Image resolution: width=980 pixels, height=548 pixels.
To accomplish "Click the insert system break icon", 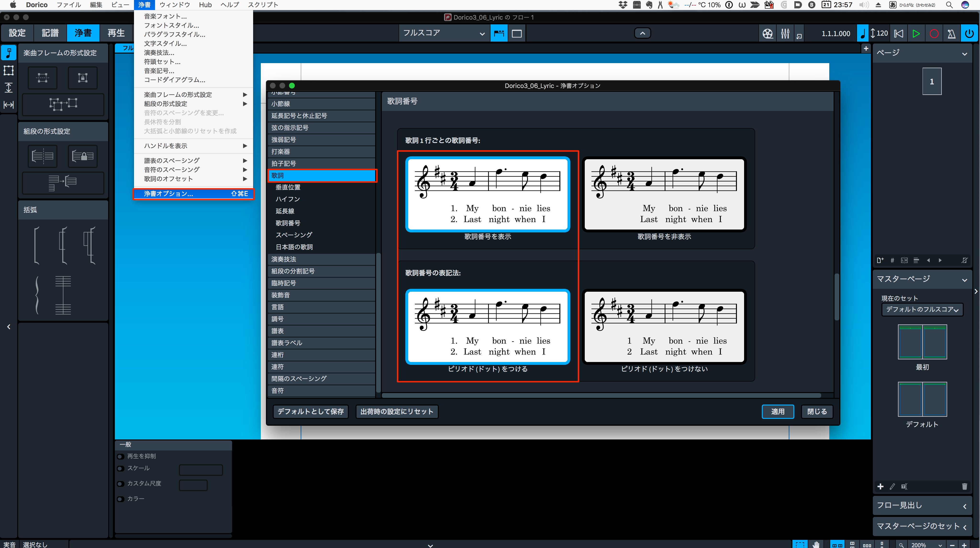I will pyautogui.click(x=43, y=156).
